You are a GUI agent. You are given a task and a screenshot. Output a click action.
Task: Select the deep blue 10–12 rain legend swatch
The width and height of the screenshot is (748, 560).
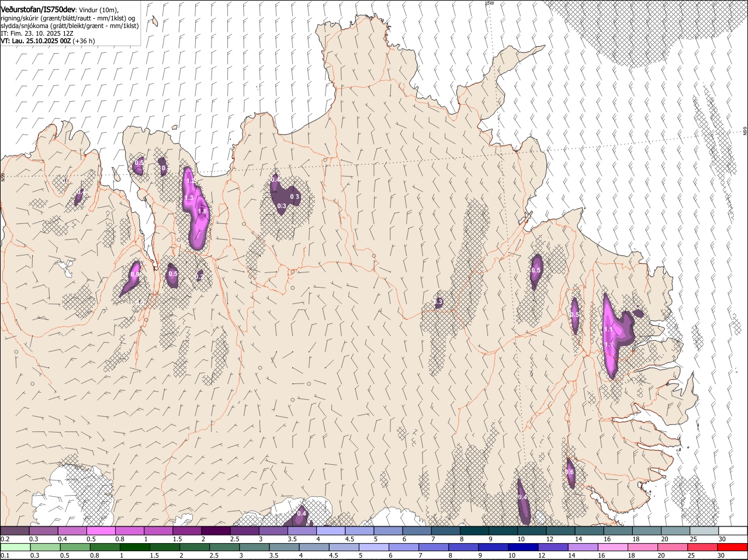coord(524,547)
